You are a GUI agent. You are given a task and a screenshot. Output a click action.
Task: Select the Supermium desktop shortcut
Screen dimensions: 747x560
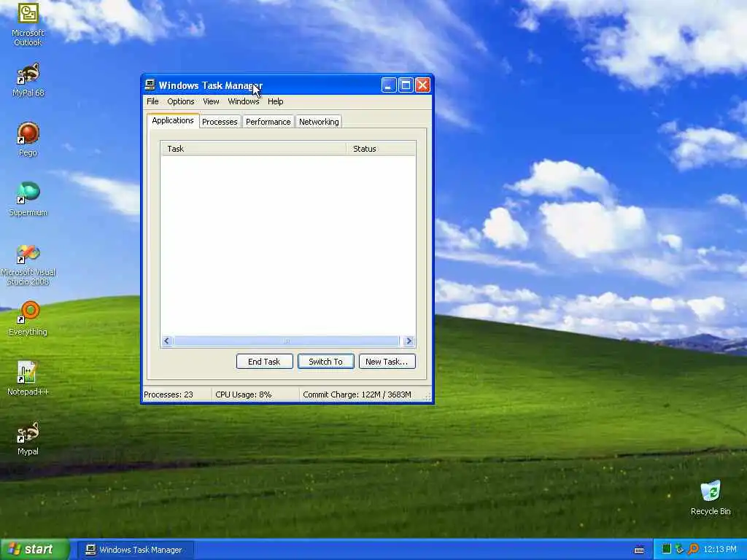tap(28, 199)
